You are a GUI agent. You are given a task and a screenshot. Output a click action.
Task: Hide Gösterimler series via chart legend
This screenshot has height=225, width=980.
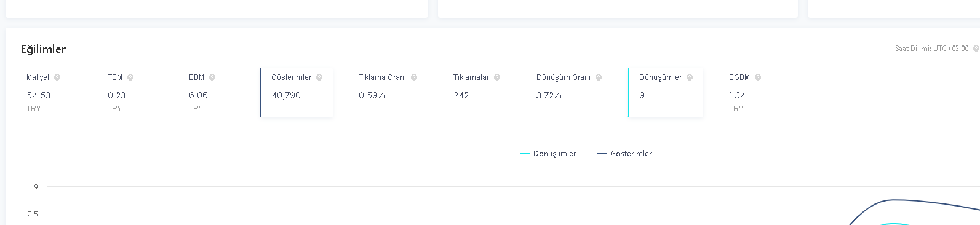625,154
